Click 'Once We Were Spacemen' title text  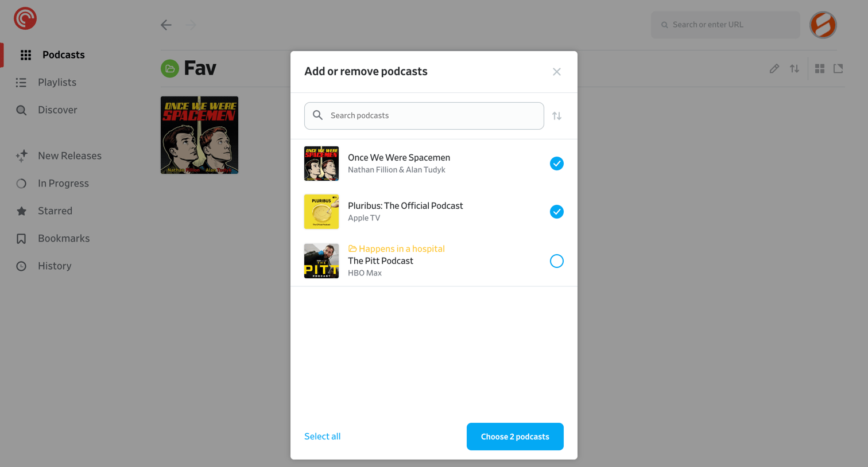click(399, 158)
